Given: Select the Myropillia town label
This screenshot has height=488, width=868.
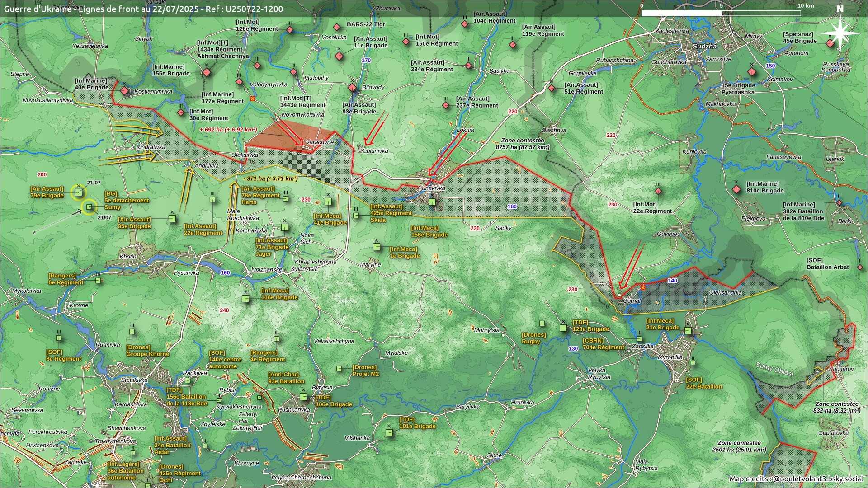Looking at the screenshot, I should tap(670, 357).
